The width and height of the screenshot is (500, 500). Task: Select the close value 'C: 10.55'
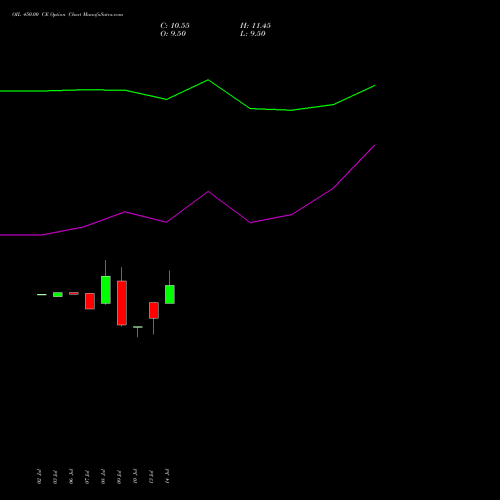click(175, 26)
